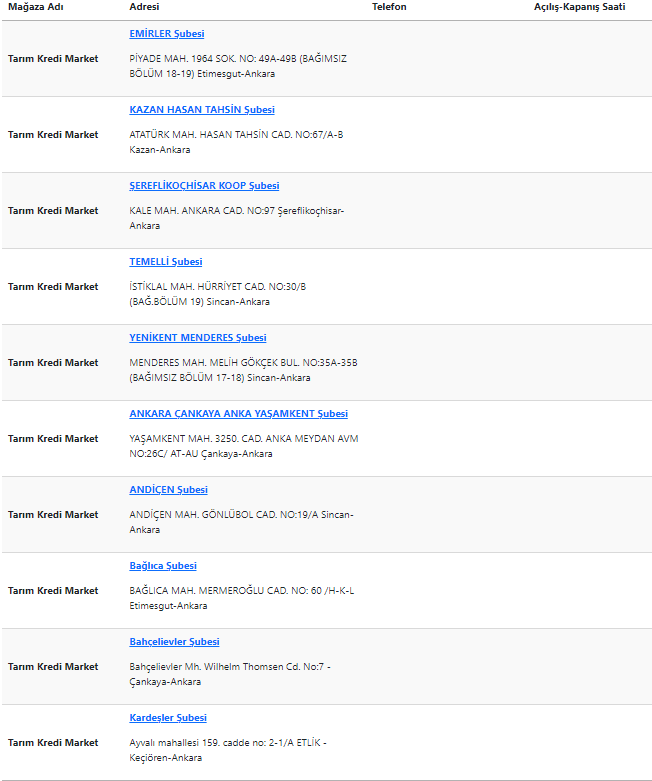Select the ATATÜRK MAH. HASAN TAHSİN CAD. address

[x=236, y=142]
